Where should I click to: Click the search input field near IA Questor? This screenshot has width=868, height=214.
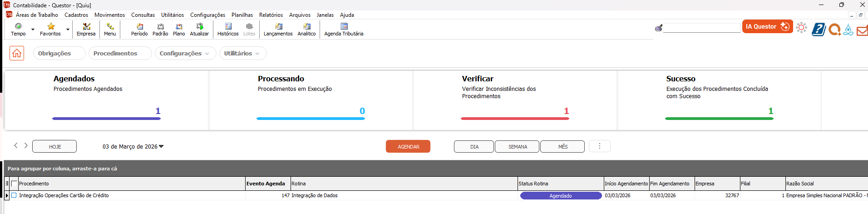(x=701, y=28)
